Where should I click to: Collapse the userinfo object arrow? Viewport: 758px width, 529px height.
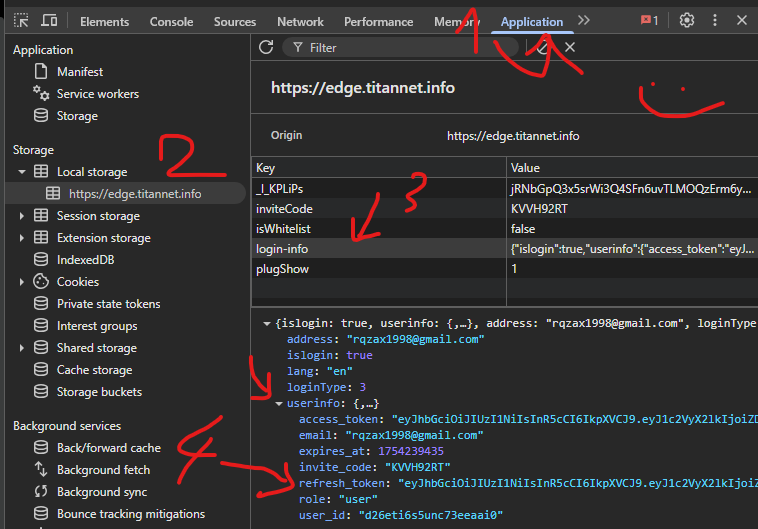pos(279,403)
